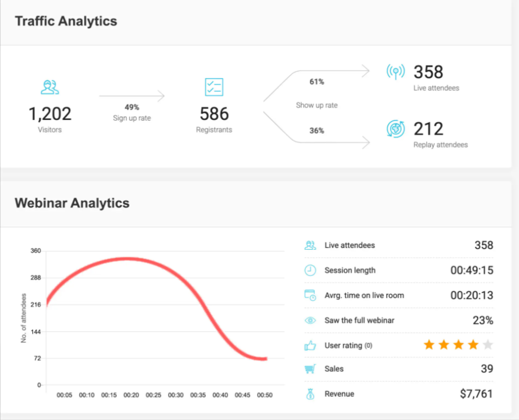Click the shopping cart Sales icon
The width and height of the screenshot is (519, 420).
(x=310, y=369)
